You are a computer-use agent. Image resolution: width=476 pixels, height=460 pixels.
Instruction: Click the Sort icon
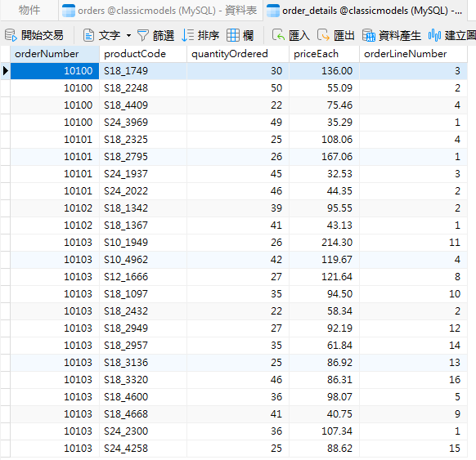187,35
